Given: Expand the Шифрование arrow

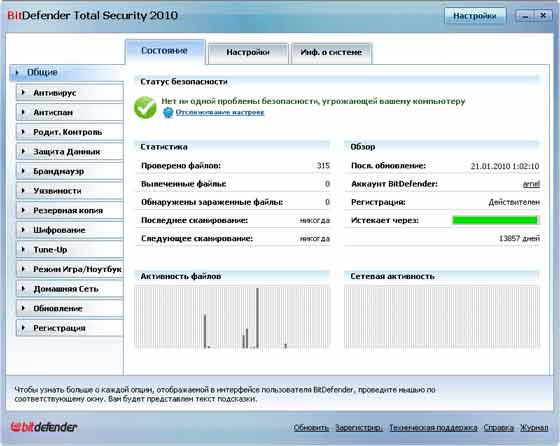Looking at the screenshot, I should [23, 230].
